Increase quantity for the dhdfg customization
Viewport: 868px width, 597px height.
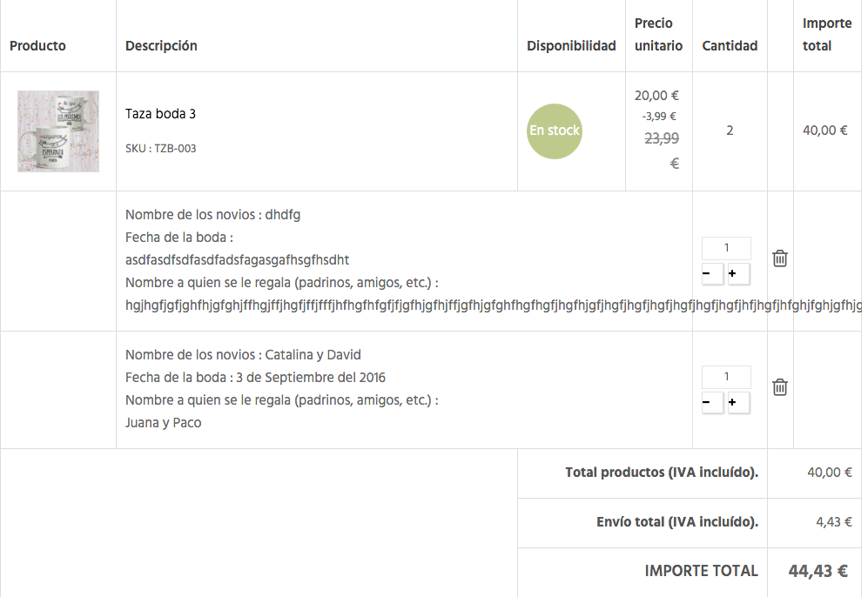[738, 275]
